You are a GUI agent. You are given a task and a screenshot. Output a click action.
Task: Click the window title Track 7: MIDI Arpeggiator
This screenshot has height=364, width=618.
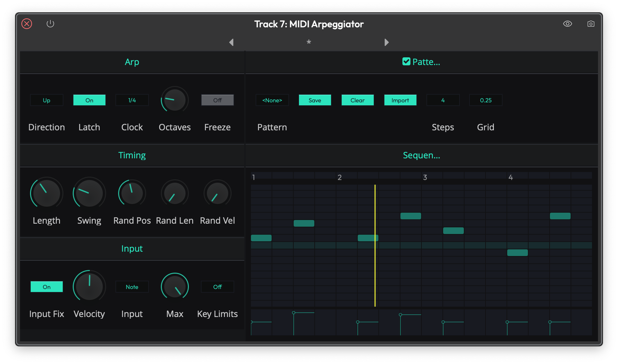click(x=309, y=24)
